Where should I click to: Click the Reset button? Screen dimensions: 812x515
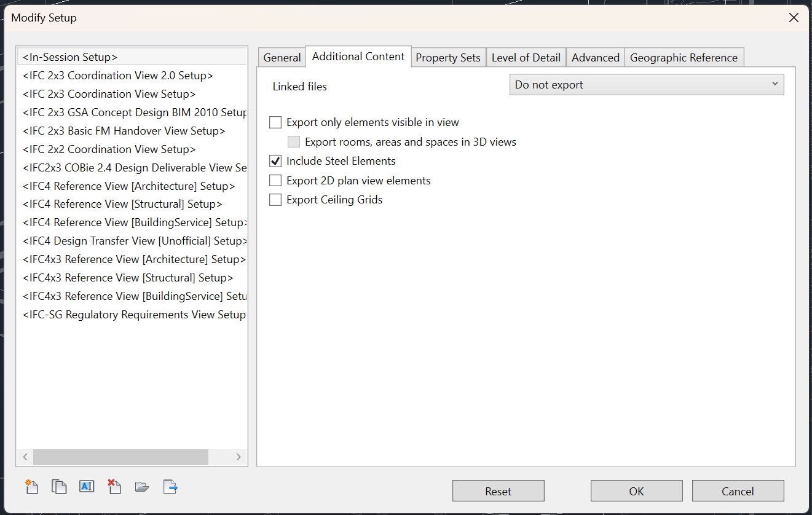pos(499,491)
